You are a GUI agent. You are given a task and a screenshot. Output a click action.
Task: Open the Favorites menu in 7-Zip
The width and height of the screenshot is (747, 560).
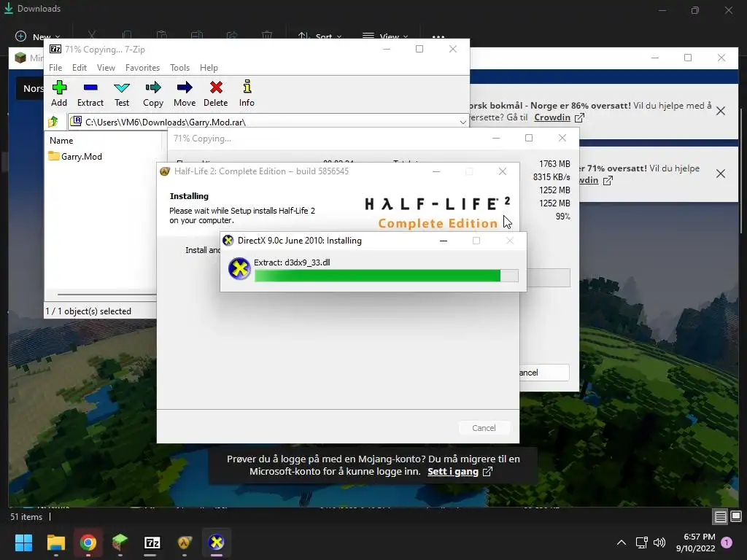(x=142, y=68)
